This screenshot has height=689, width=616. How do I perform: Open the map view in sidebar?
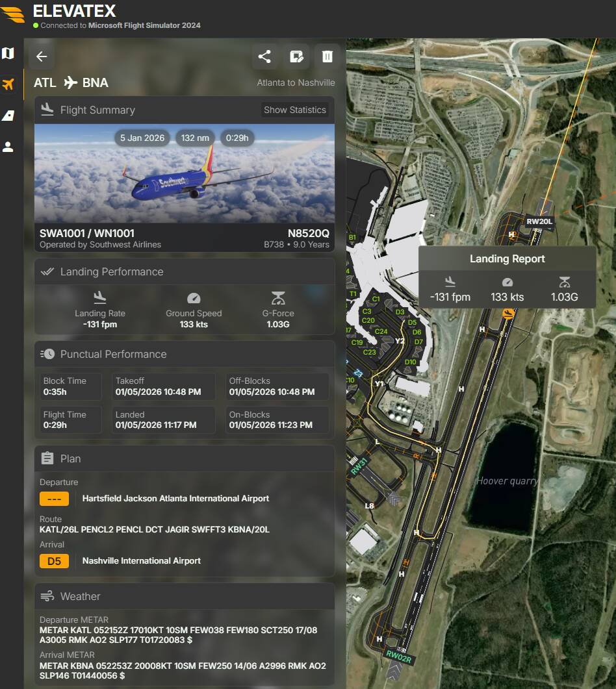pos(8,53)
